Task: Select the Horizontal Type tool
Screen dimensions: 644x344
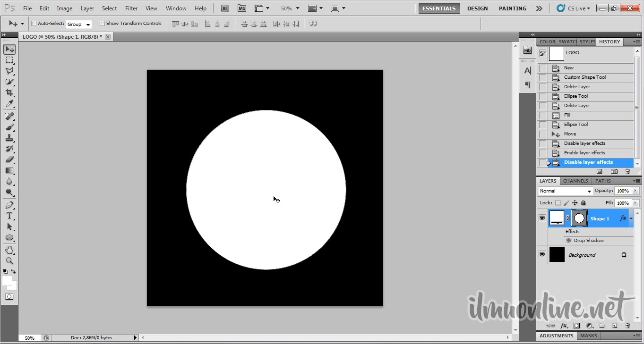Action: click(9, 216)
